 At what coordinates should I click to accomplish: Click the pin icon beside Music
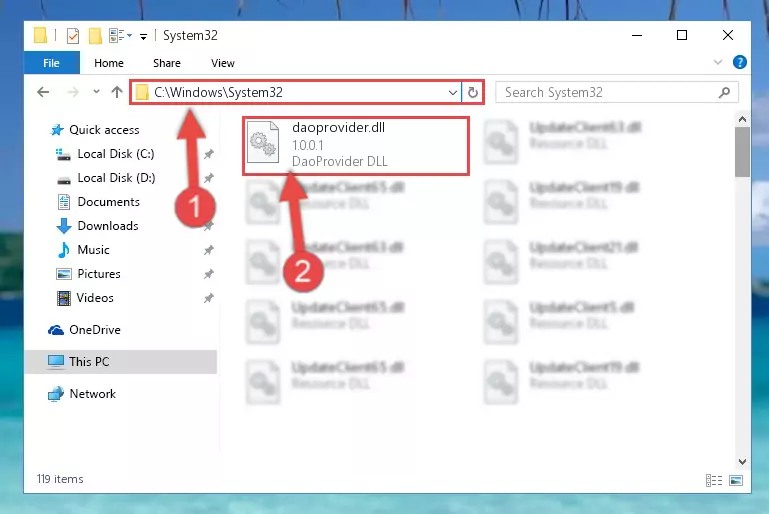(208, 250)
